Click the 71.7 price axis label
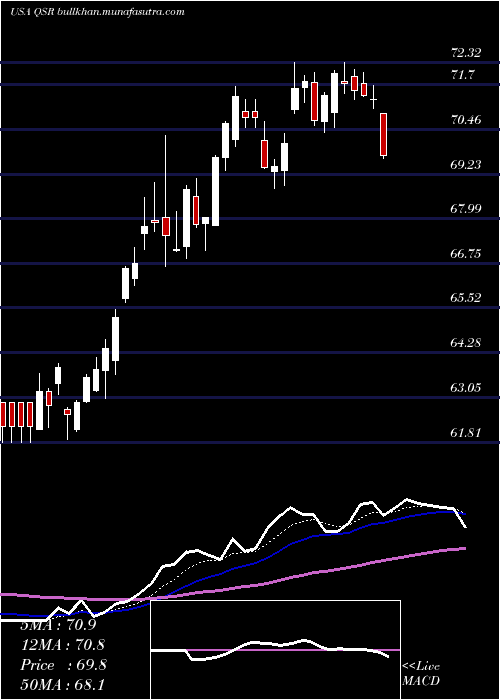The width and height of the screenshot is (500, 700). click(x=462, y=75)
